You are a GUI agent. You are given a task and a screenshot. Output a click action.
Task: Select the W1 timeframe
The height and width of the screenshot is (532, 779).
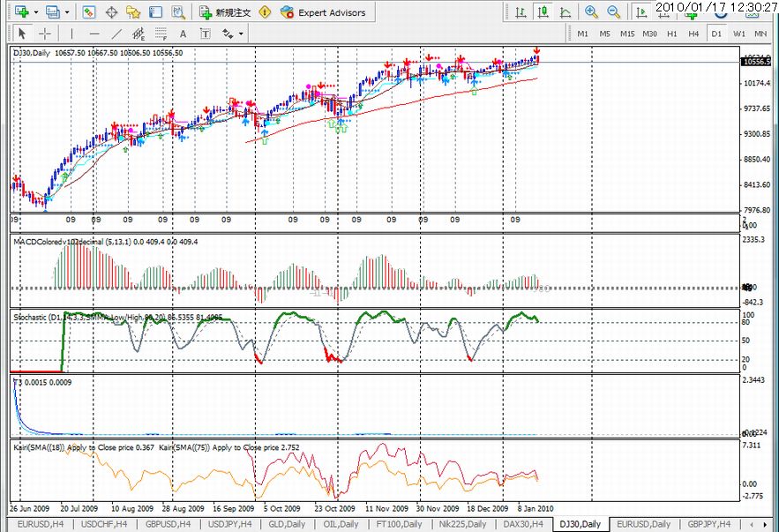click(x=739, y=34)
